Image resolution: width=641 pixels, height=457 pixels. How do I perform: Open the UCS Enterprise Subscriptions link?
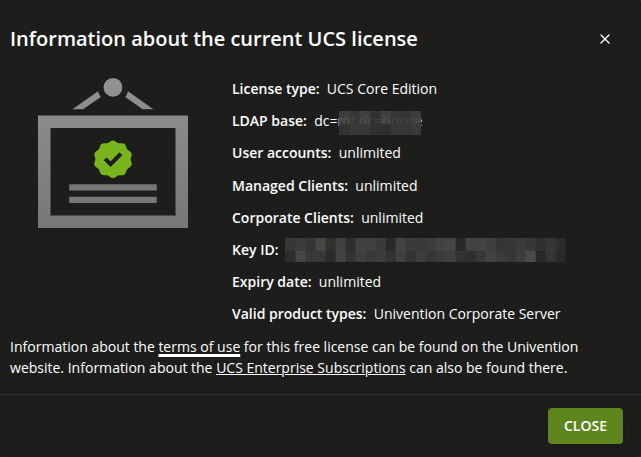(x=311, y=368)
